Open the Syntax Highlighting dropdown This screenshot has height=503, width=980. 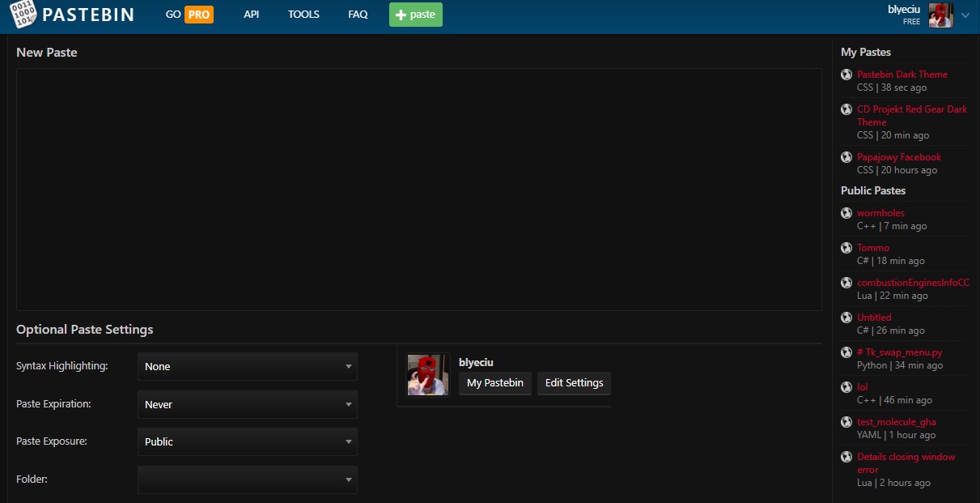pos(247,366)
